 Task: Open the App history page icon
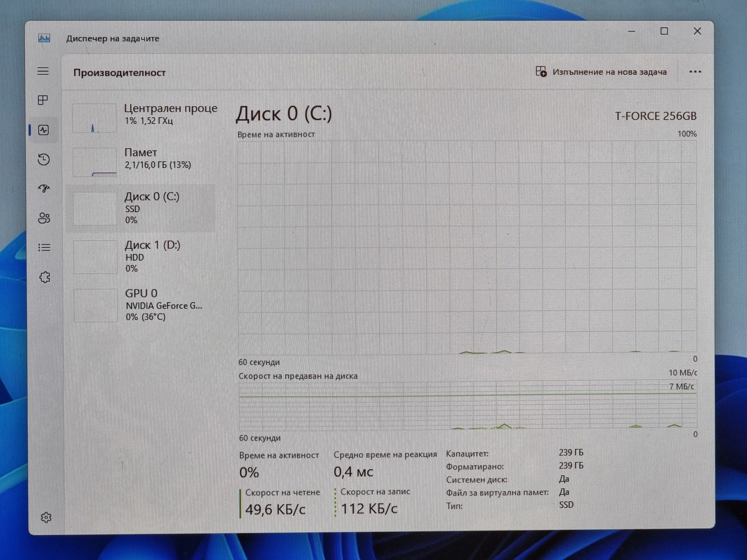pos(44,159)
